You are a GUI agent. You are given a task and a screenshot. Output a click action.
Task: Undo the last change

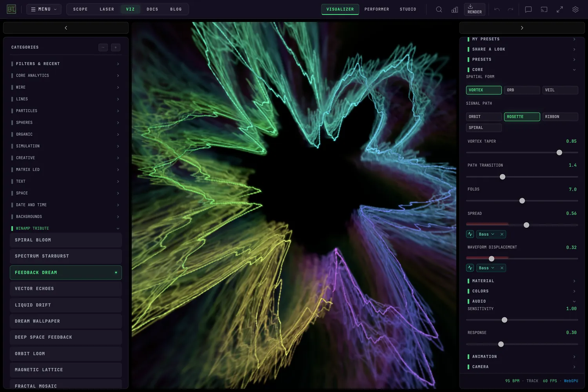click(x=497, y=9)
